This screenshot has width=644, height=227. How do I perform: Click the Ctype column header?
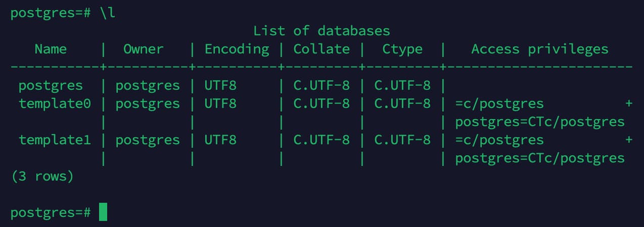pos(402,49)
